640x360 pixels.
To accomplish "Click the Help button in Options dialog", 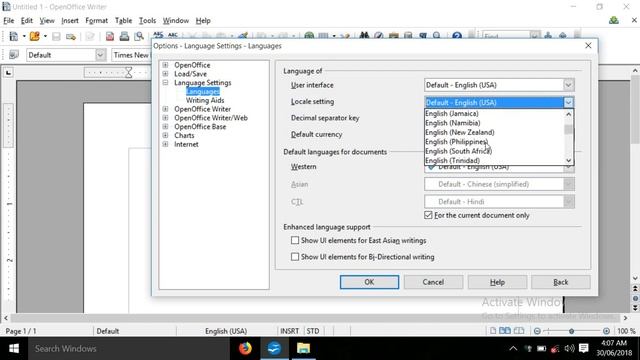I will click(497, 282).
